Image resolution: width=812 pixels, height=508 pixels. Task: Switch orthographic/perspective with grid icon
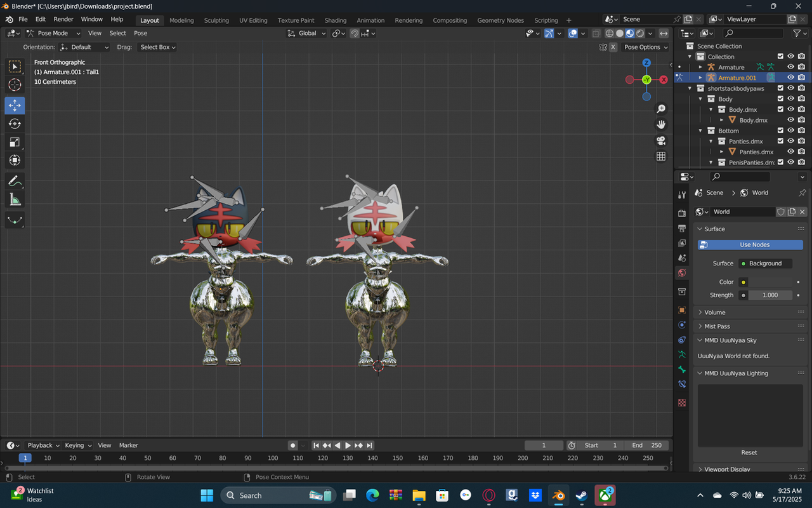(x=661, y=156)
